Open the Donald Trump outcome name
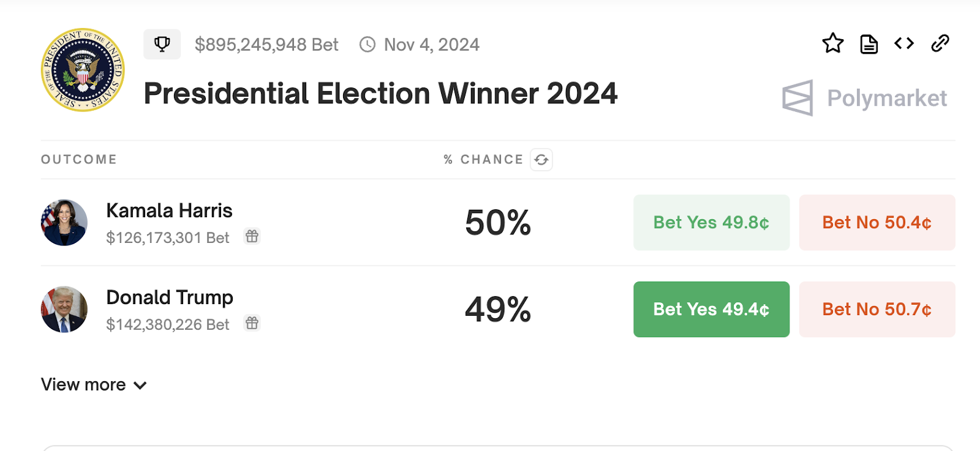The height and width of the screenshot is (451, 980). click(170, 297)
